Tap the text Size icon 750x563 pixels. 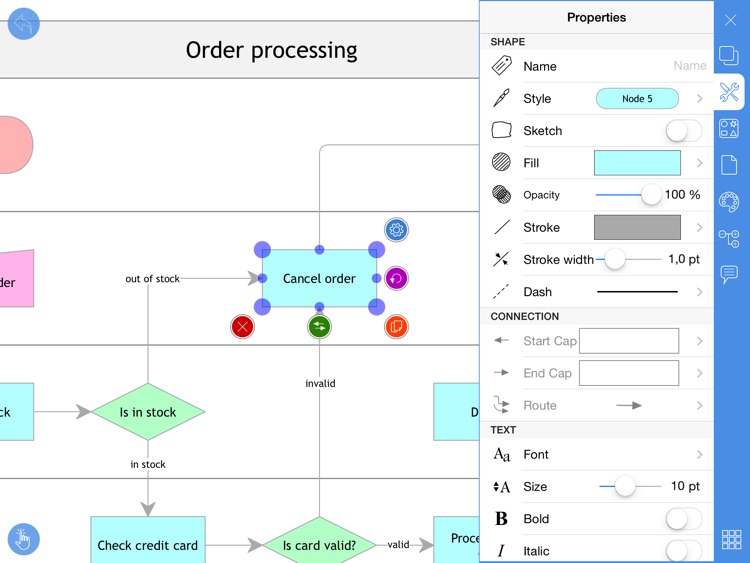[x=502, y=486]
